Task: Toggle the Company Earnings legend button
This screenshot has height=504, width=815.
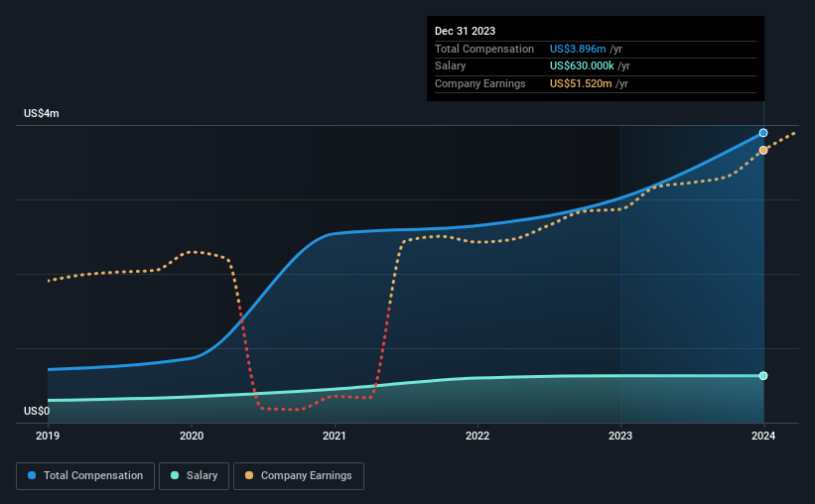Action: pos(299,476)
